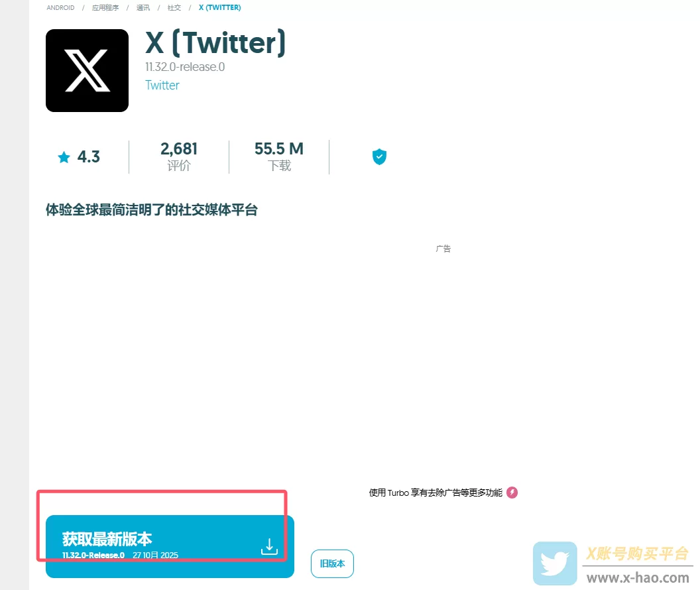
Task: Click the 4.3 rating score
Action: tap(88, 156)
